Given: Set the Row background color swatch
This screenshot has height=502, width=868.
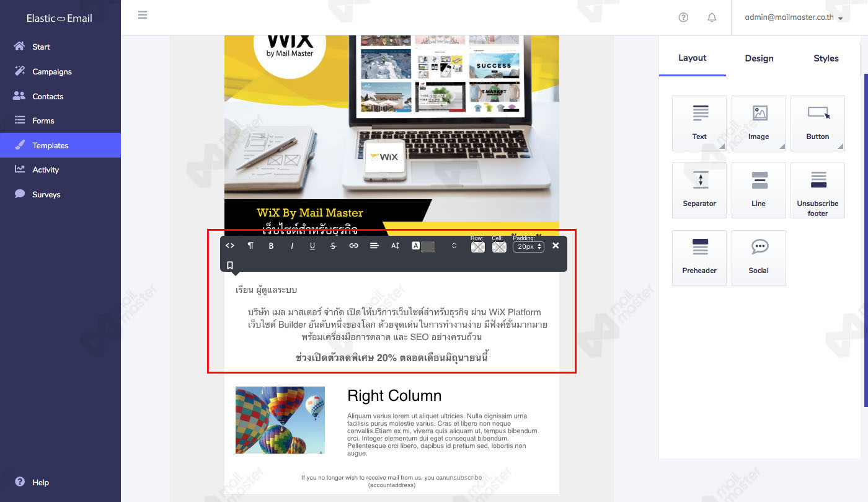Looking at the screenshot, I should (477, 247).
